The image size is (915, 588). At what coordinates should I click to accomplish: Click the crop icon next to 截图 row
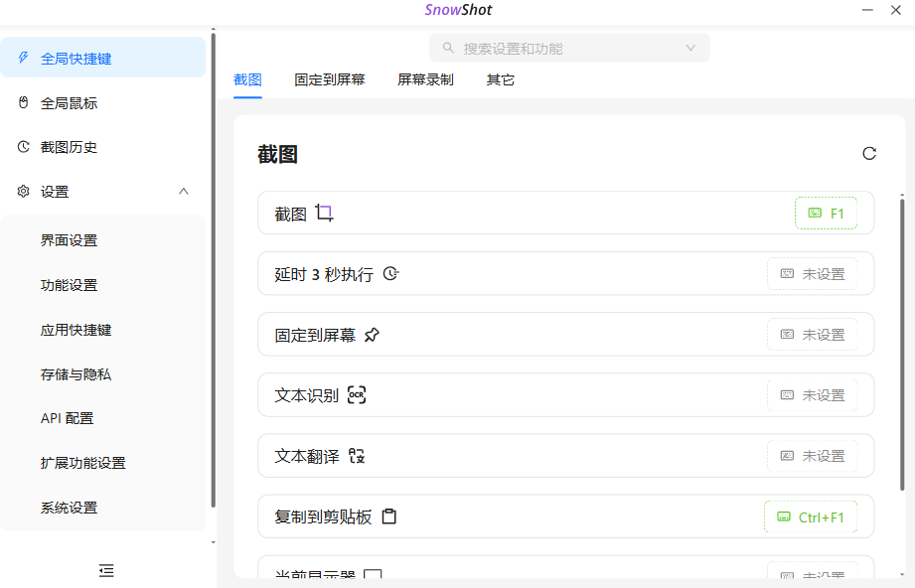point(325,213)
